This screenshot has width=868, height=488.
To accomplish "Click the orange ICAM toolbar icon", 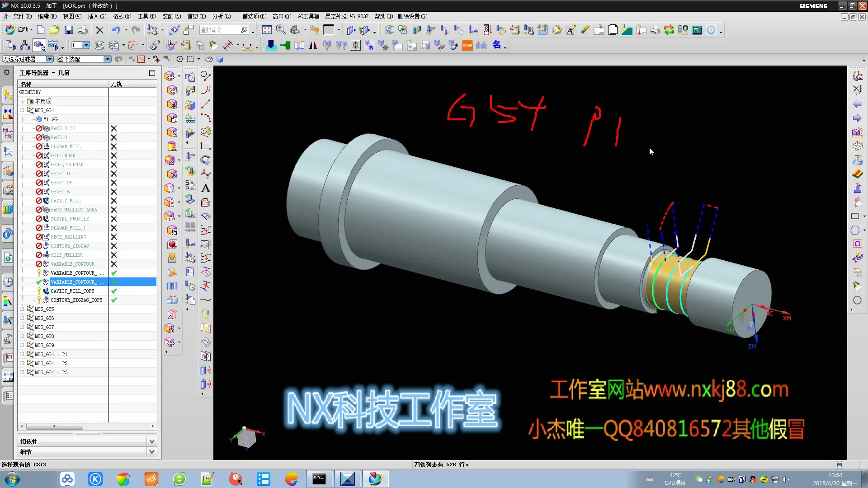I will pos(467,45).
